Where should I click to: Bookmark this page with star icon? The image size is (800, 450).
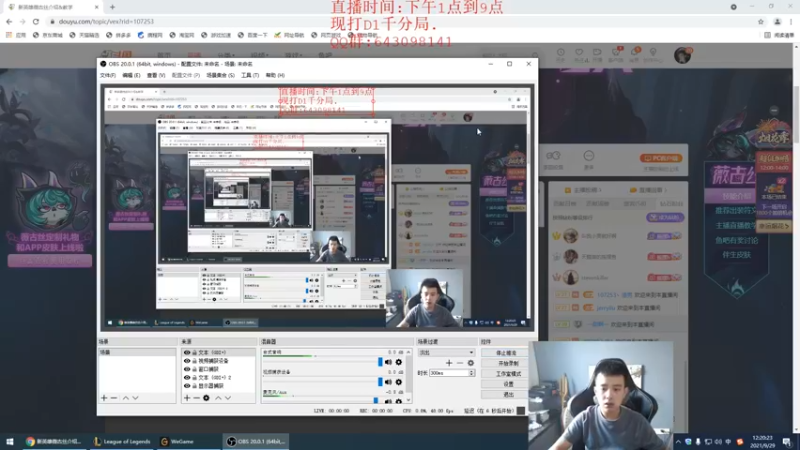[x=761, y=21]
